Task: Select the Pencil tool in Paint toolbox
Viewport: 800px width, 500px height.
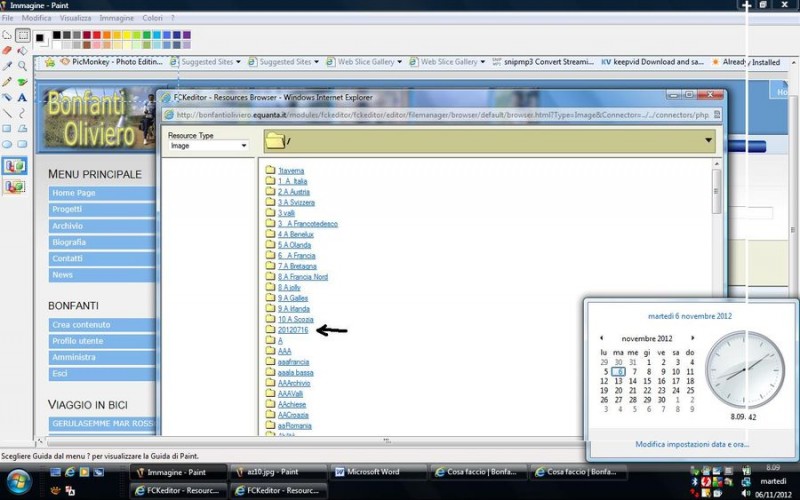Action: (7, 82)
